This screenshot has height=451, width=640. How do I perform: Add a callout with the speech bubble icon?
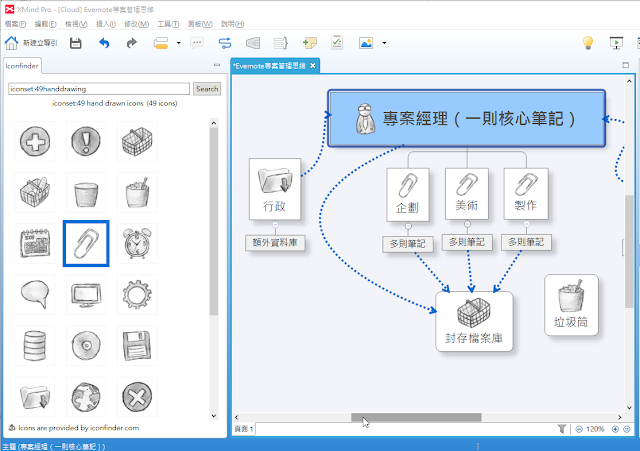pyautogui.click(x=197, y=43)
